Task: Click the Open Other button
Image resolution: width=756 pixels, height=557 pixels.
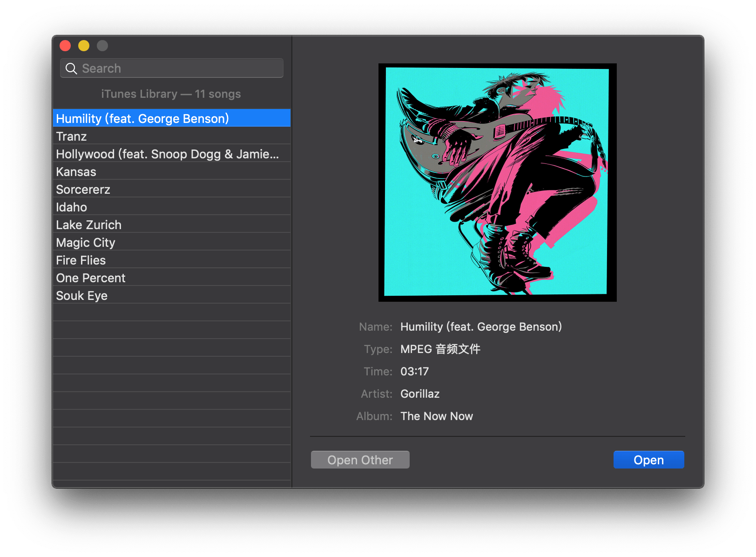Action: pyautogui.click(x=360, y=460)
